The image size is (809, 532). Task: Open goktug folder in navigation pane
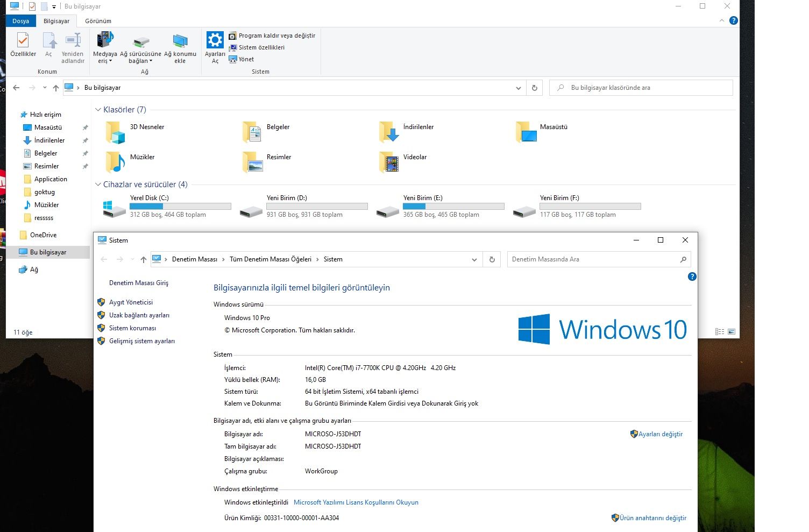click(x=45, y=192)
